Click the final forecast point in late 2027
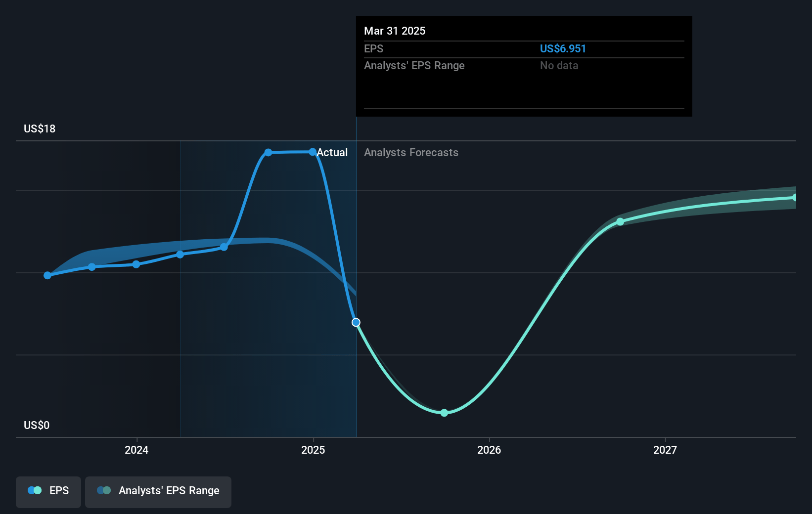The image size is (812, 514). coord(795,198)
